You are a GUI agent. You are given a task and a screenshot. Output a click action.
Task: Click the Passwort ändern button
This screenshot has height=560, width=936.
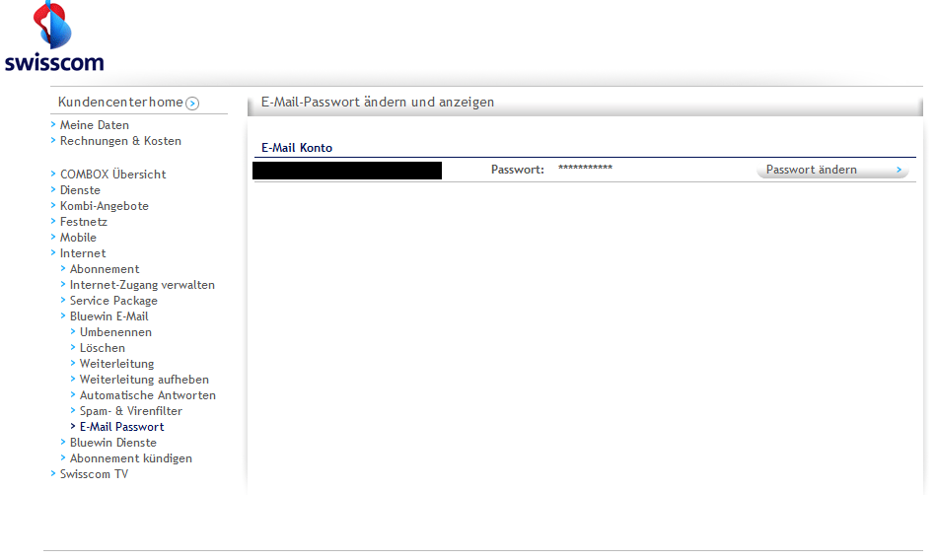pos(831,170)
